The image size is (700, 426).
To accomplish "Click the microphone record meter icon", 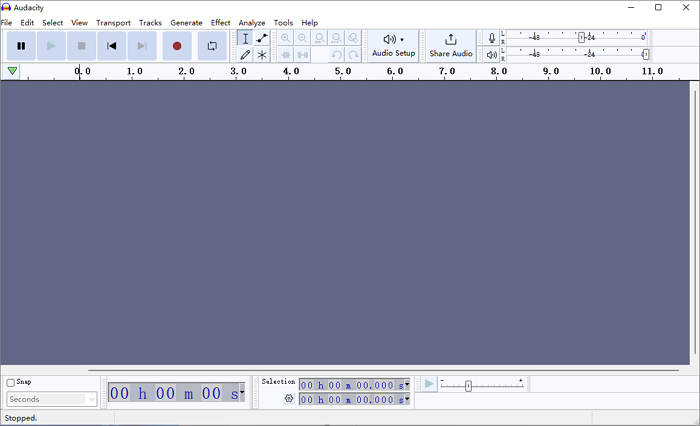I will (x=491, y=38).
